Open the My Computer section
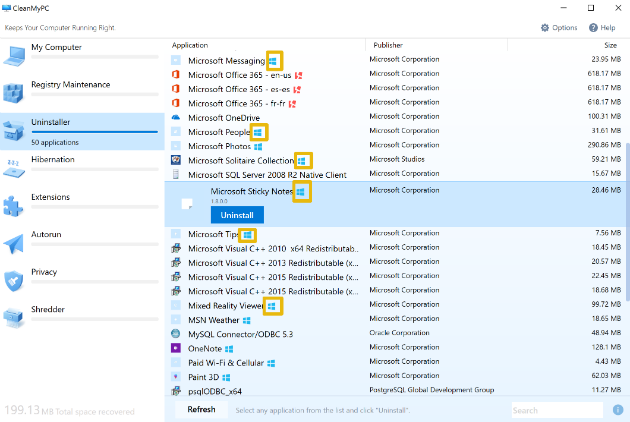Screen dimensions: 630x422 tap(82, 56)
